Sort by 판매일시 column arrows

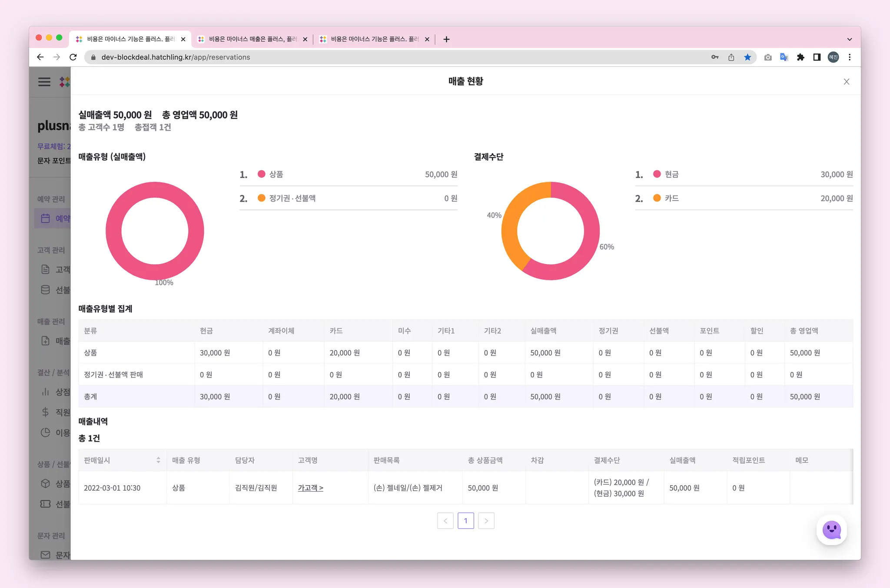(158, 460)
